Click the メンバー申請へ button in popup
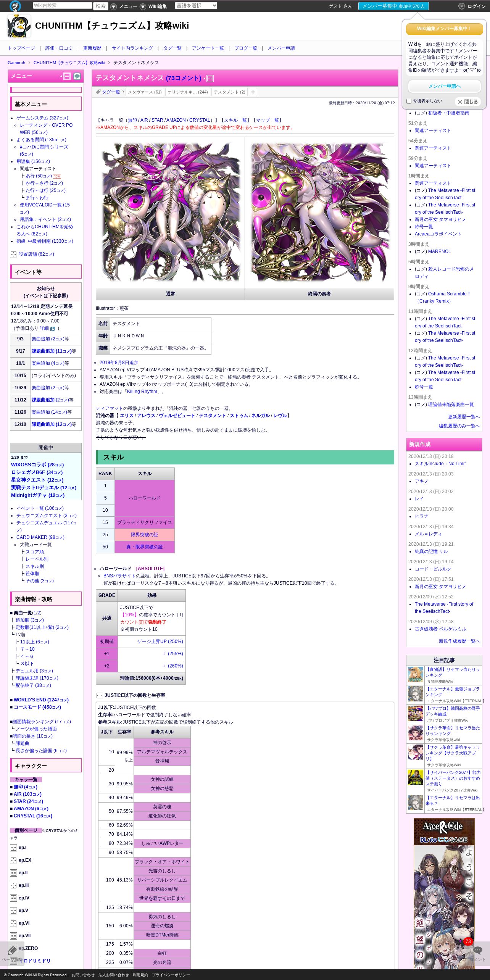Screen dimensions: 490x980 444,86
